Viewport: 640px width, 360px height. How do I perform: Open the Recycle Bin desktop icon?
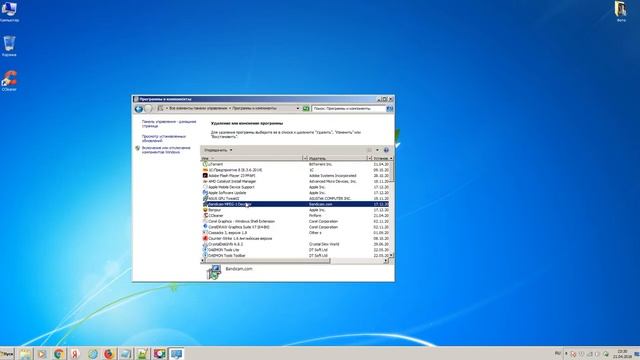tap(9, 46)
